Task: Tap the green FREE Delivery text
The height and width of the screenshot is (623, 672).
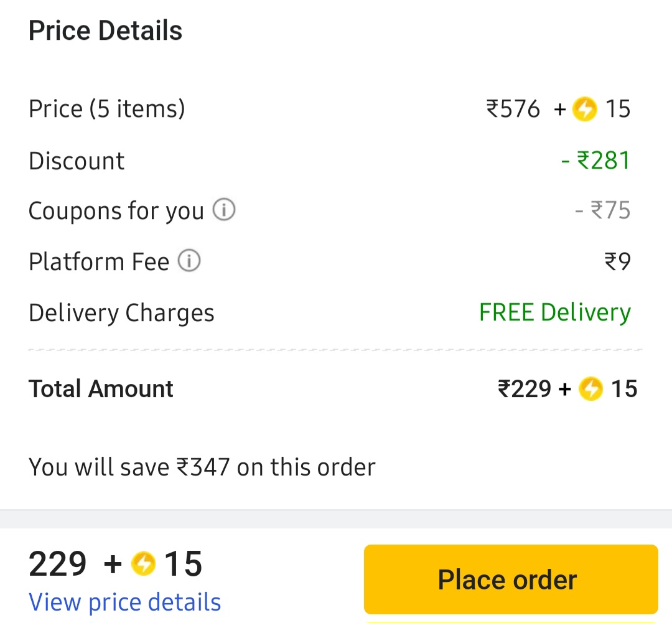Action: point(554,312)
